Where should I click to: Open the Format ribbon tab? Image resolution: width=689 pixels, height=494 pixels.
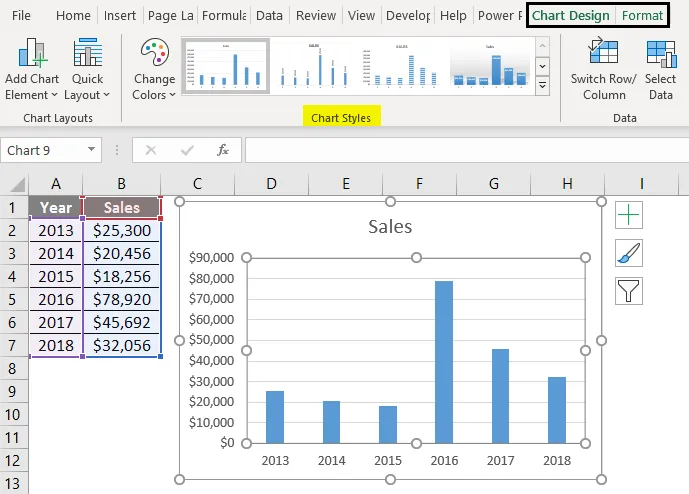click(x=642, y=16)
